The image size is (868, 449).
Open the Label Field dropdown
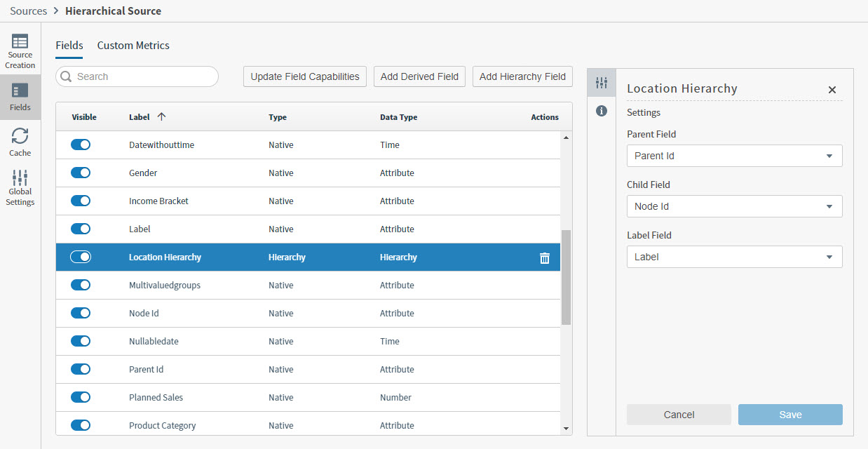734,257
